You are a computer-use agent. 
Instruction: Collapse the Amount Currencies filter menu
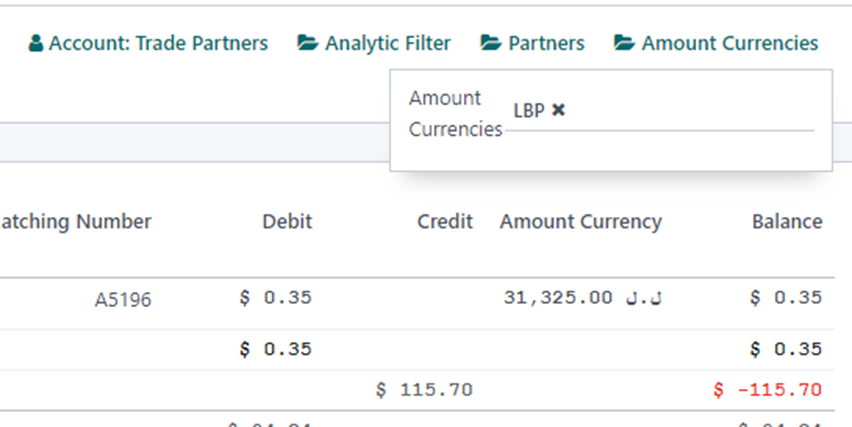click(716, 43)
